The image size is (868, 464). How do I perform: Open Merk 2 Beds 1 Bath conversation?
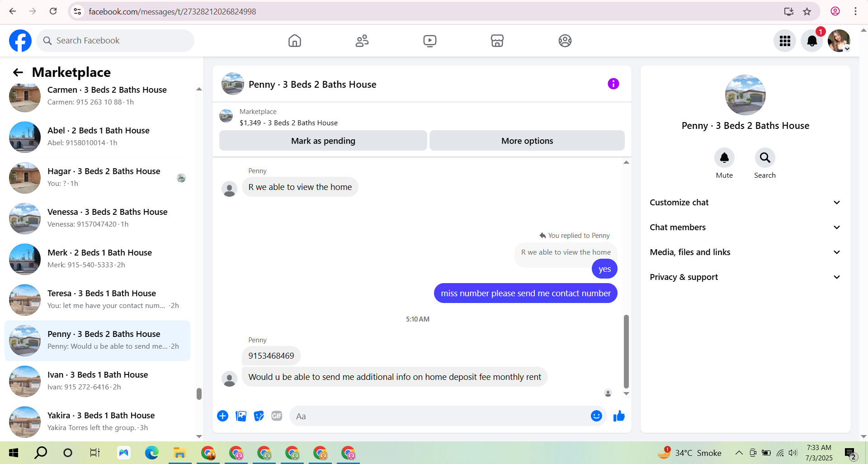[x=97, y=259]
